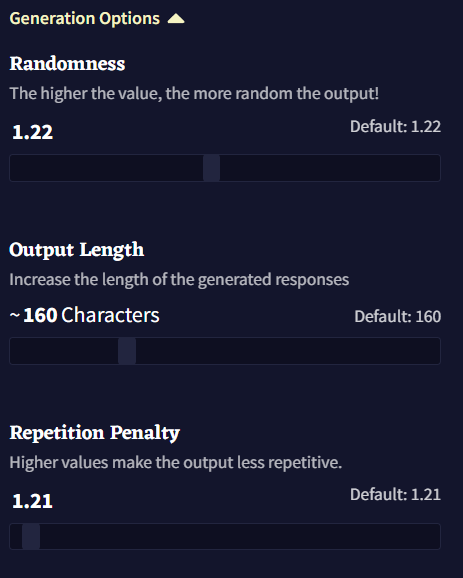Click the Output Length section heading
This screenshot has height=578, width=463.
[x=77, y=250]
